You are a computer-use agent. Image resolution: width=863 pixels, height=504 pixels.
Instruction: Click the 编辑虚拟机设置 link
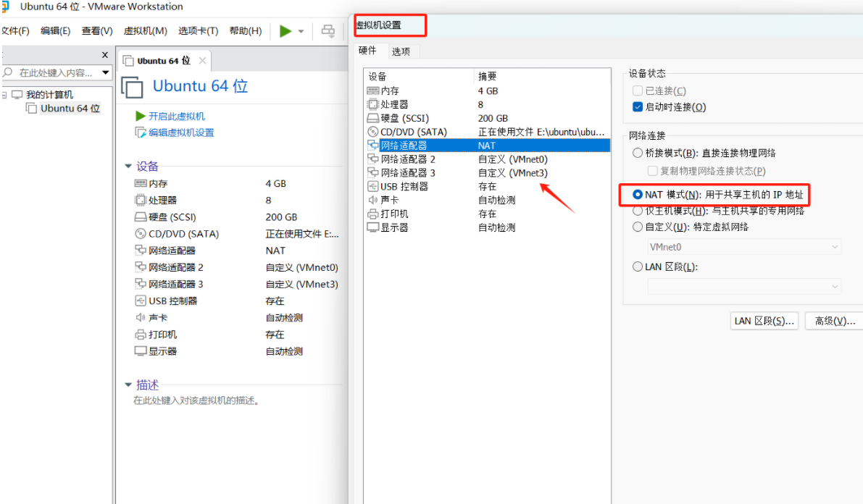pos(181,133)
